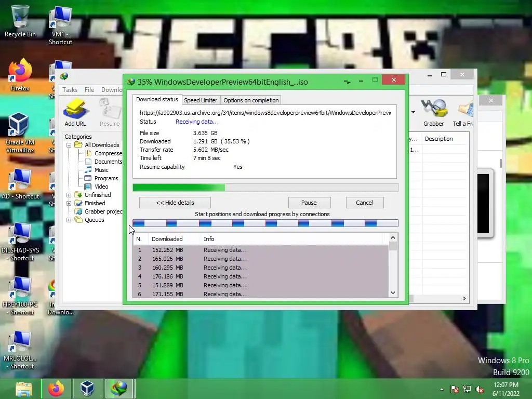Click the download dialog's title bar icon

coord(131,82)
